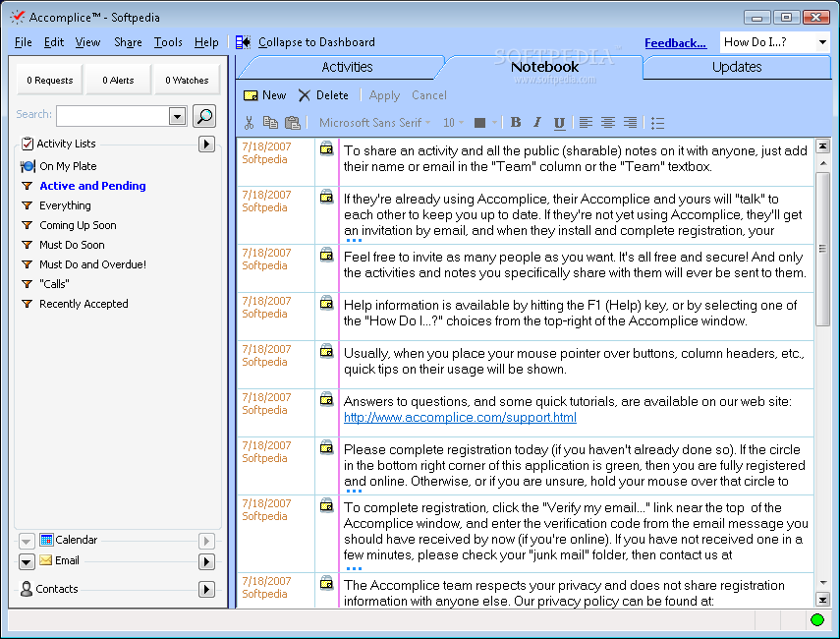The image size is (840, 639).
Task: Align text right
Action: click(x=630, y=123)
